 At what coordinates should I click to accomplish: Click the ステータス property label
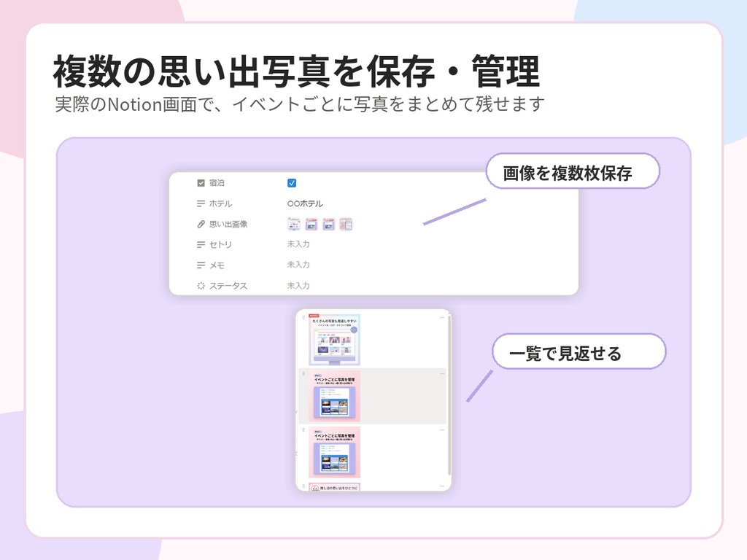click(228, 286)
